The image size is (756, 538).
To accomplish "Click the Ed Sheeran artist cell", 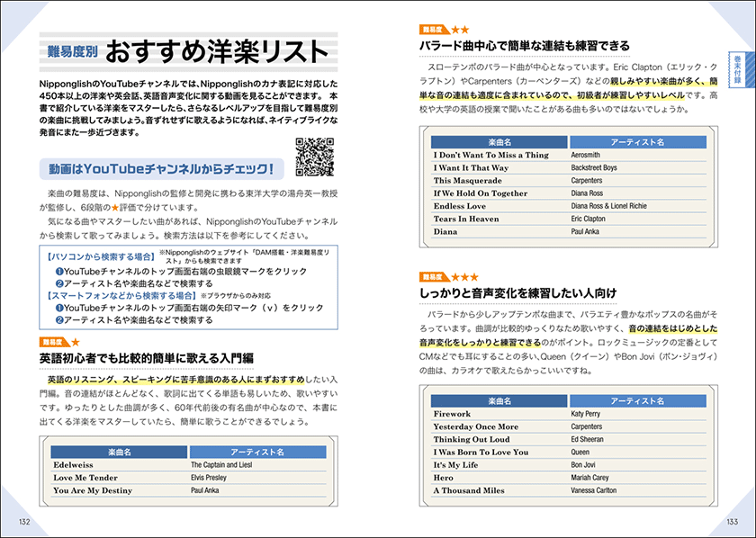I will coord(587,440).
